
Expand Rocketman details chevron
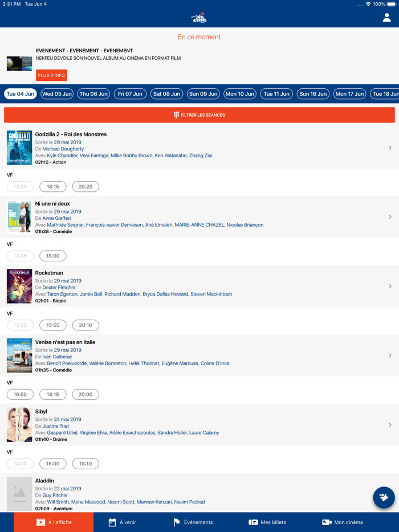[390, 286]
